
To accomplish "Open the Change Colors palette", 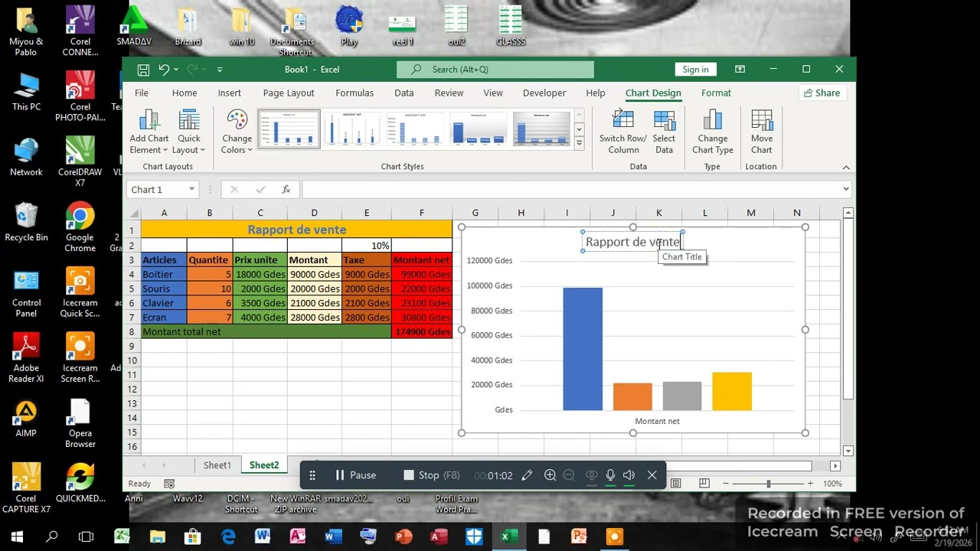I will pyautogui.click(x=237, y=132).
